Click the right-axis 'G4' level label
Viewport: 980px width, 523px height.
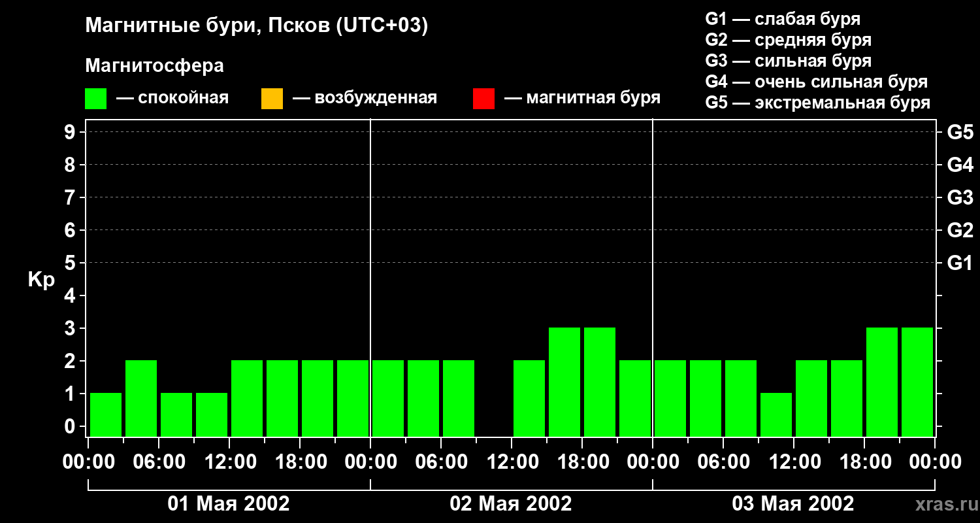click(x=960, y=165)
